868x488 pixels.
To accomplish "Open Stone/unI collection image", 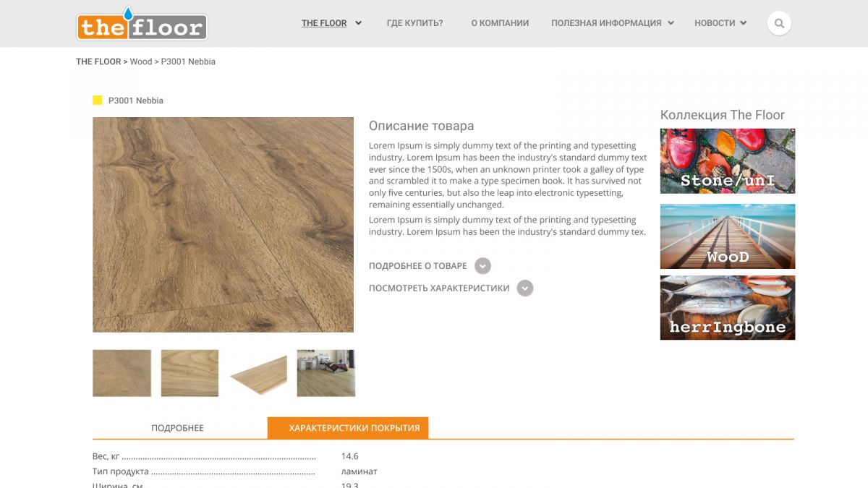I will pos(728,161).
